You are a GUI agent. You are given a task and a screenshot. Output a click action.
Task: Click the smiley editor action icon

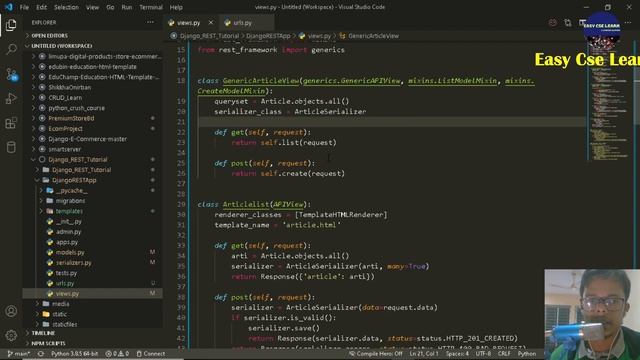pos(553,23)
